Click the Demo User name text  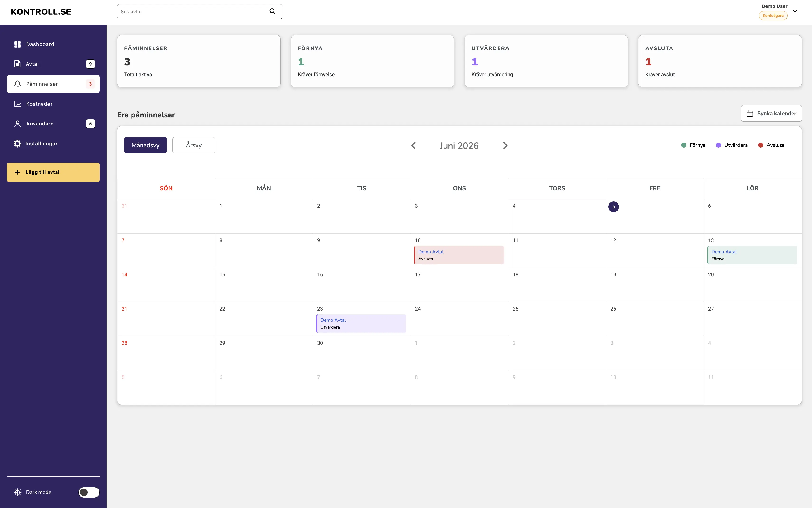point(774,6)
